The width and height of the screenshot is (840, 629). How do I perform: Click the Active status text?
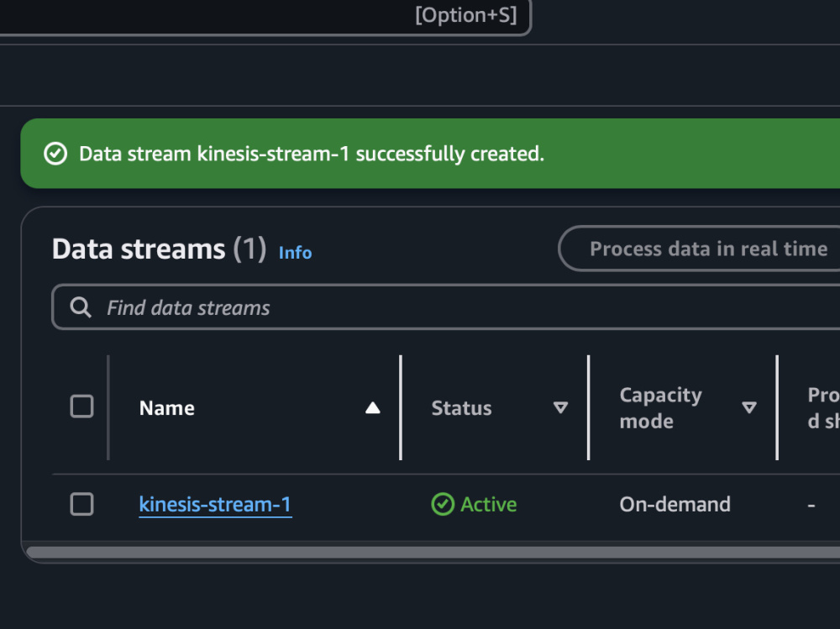pyautogui.click(x=489, y=505)
